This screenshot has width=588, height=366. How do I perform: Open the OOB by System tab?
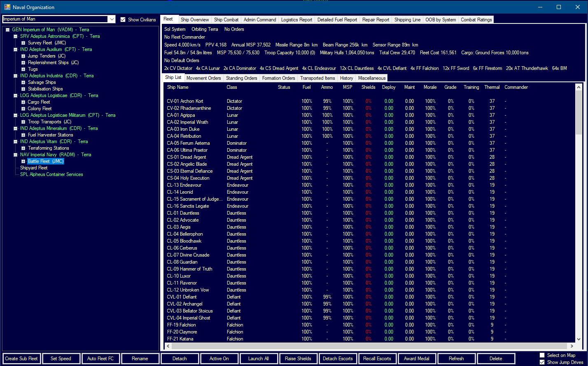tap(441, 20)
